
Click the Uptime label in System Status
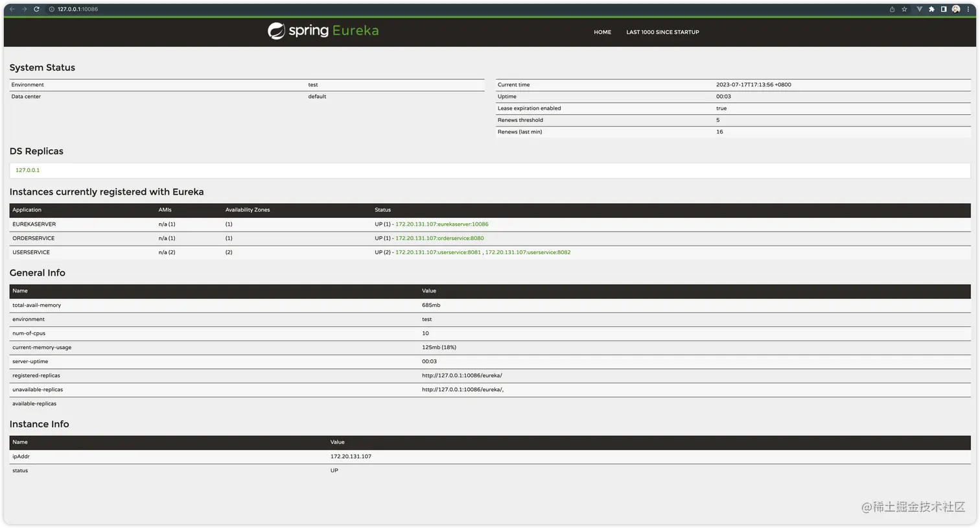[x=507, y=96]
